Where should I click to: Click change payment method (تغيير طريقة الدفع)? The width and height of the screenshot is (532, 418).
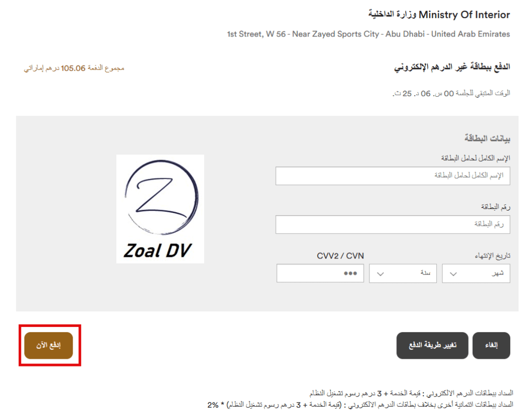[432, 345]
